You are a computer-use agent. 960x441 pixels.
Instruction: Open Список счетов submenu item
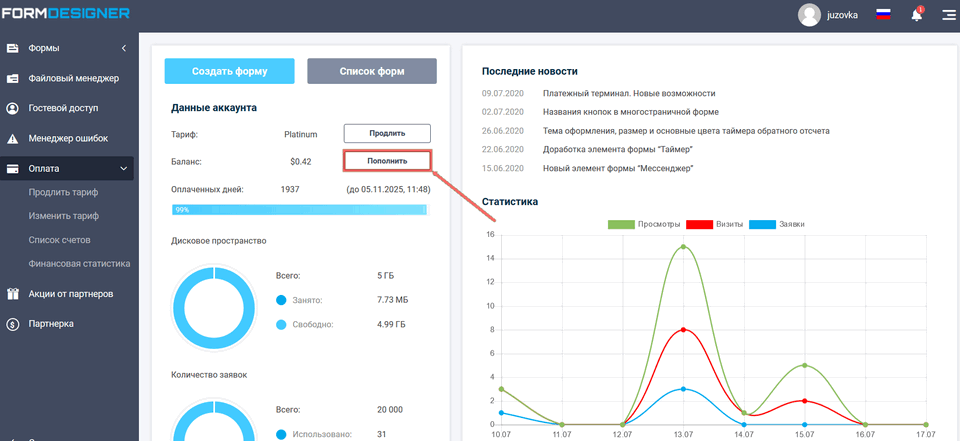(x=60, y=240)
